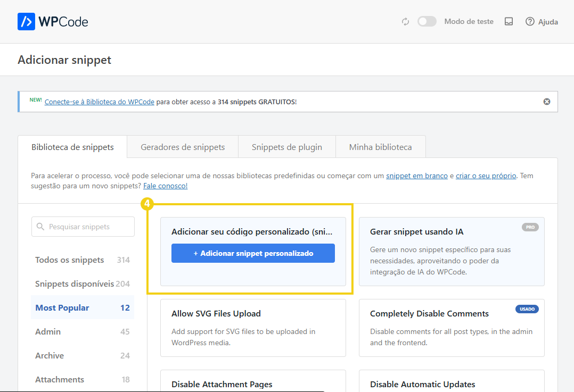Click the Fale conosco! link
The width and height of the screenshot is (574, 392).
click(165, 186)
